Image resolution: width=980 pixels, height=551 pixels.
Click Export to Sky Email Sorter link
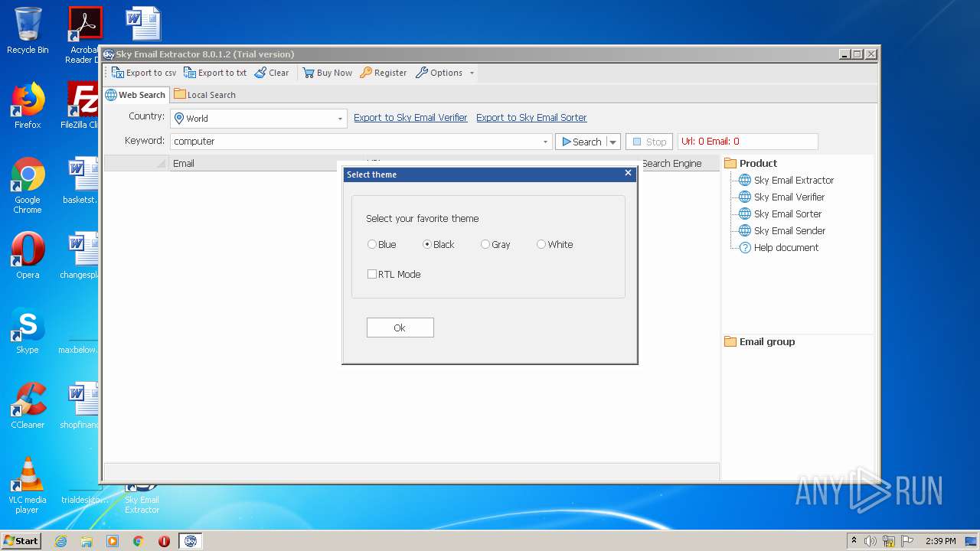click(531, 118)
